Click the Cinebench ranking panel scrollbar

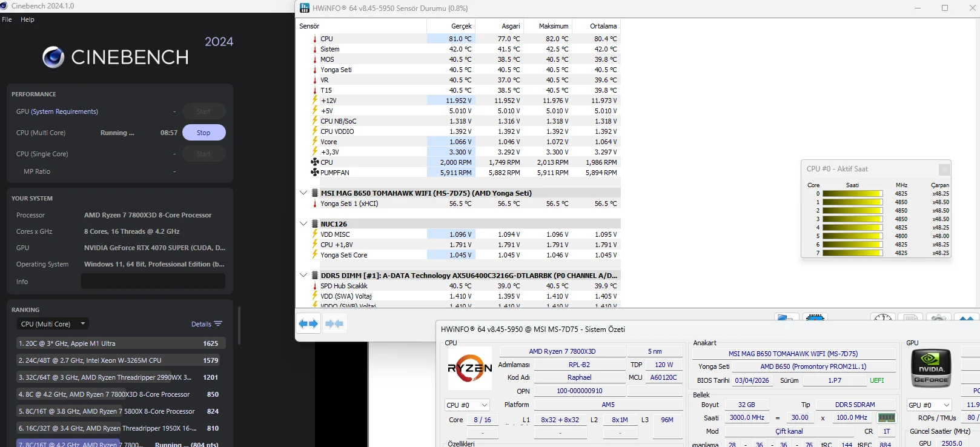[x=239, y=325]
